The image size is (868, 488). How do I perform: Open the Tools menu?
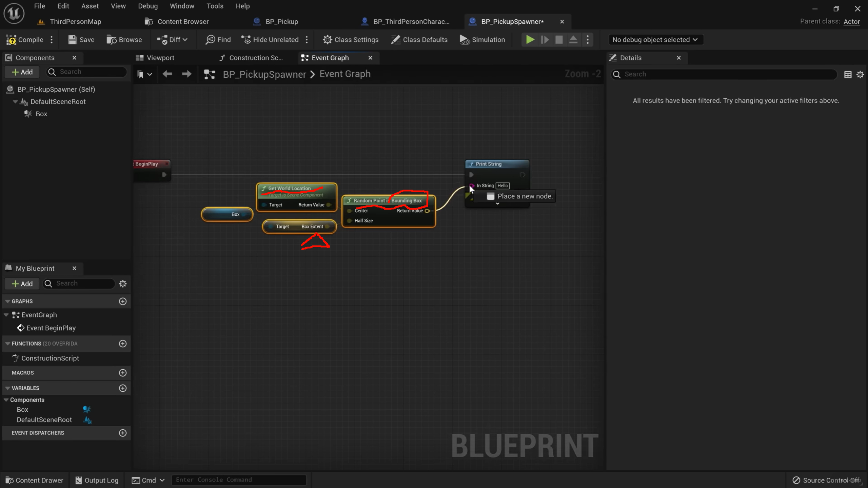[215, 6]
